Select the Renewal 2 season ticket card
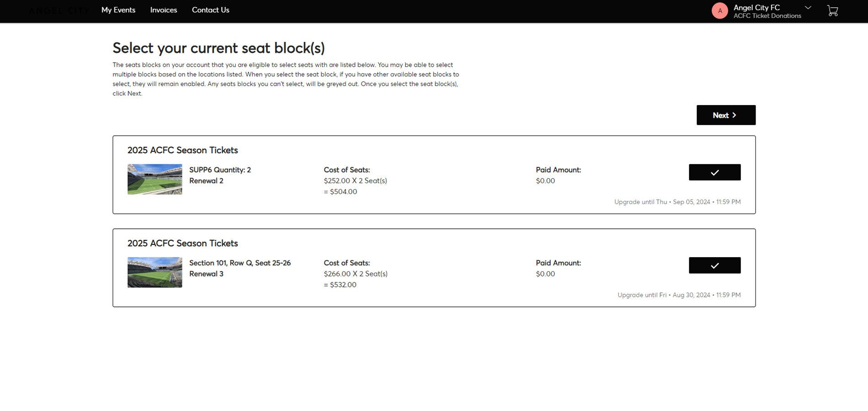The image size is (868, 411). (434, 174)
